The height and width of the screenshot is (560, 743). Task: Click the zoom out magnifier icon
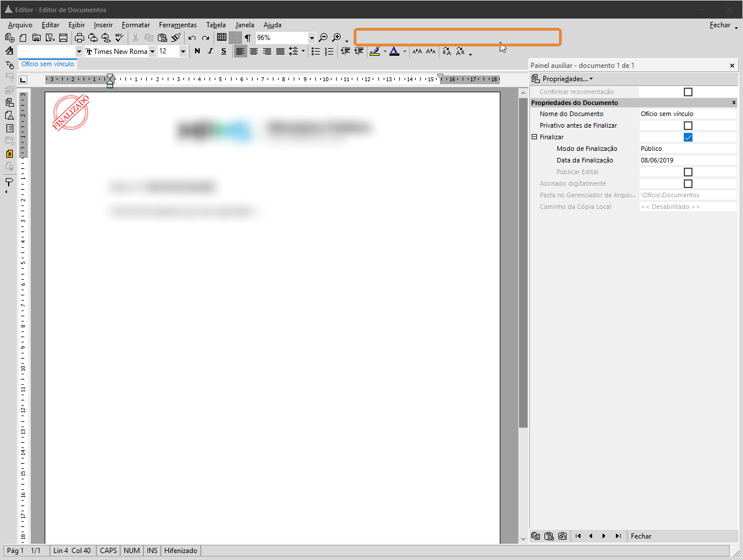pos(323,38)
